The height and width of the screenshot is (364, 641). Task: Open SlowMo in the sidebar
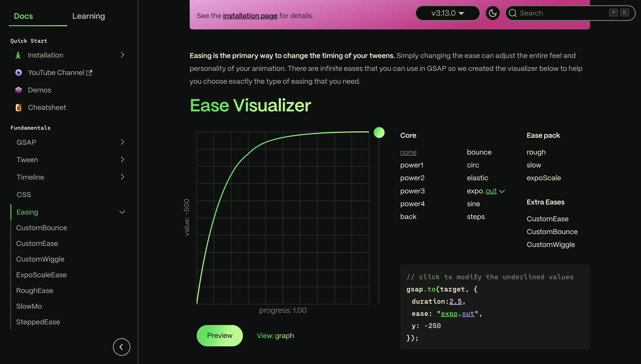point(29,306)
